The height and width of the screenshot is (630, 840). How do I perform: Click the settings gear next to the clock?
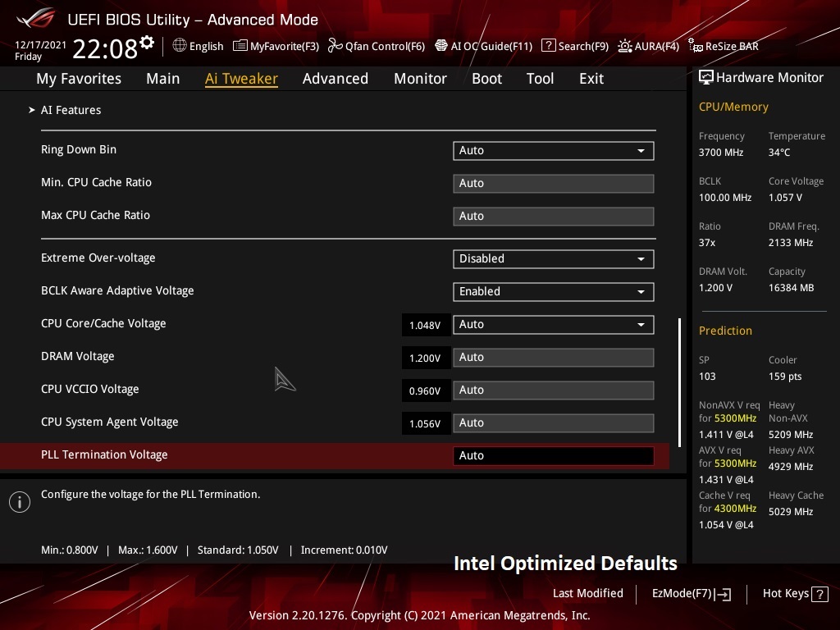click(x=147, y=43)
